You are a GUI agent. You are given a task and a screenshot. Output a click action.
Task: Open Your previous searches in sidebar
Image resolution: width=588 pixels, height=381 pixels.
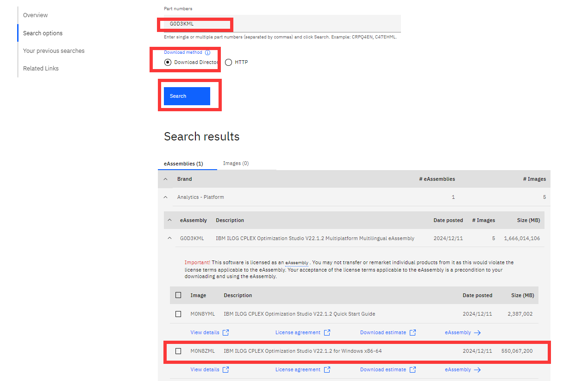click(54, 51)
